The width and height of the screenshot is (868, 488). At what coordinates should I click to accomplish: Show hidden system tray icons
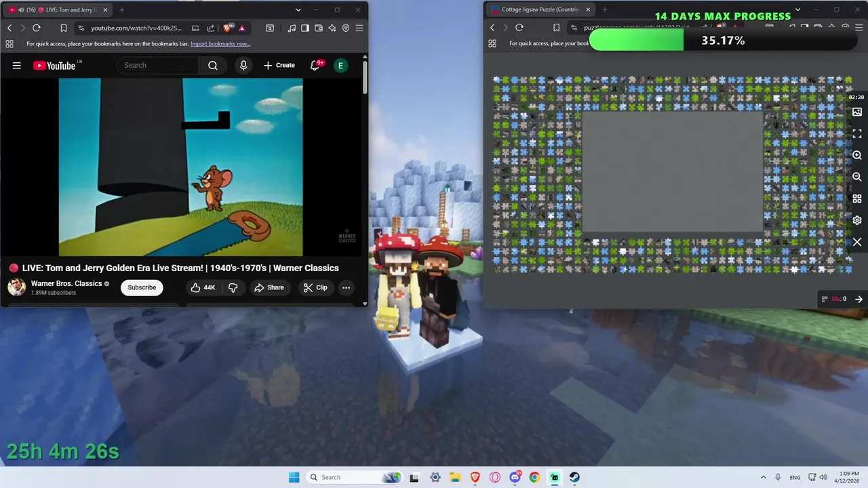pos(764,477)
